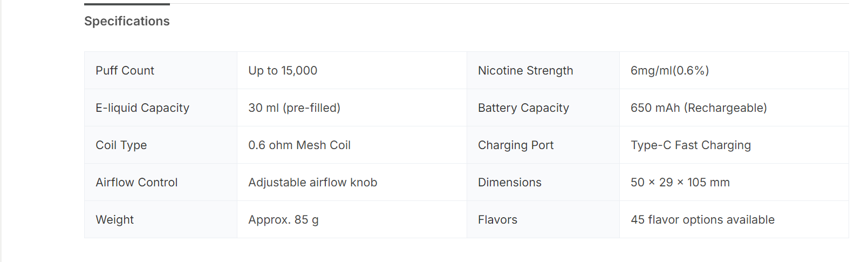Click the E-liquid Capacity label
Screen dimensions: 868x262
[x=142, y=108]
